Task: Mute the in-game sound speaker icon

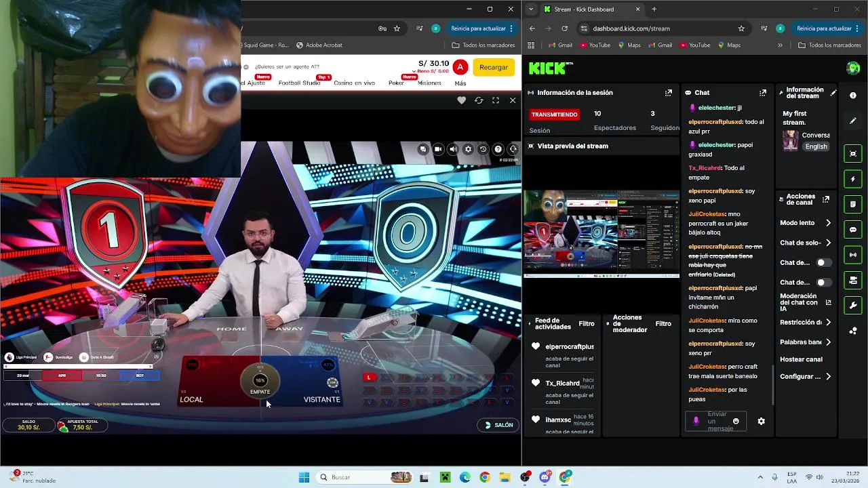Action: click(453, 149)
